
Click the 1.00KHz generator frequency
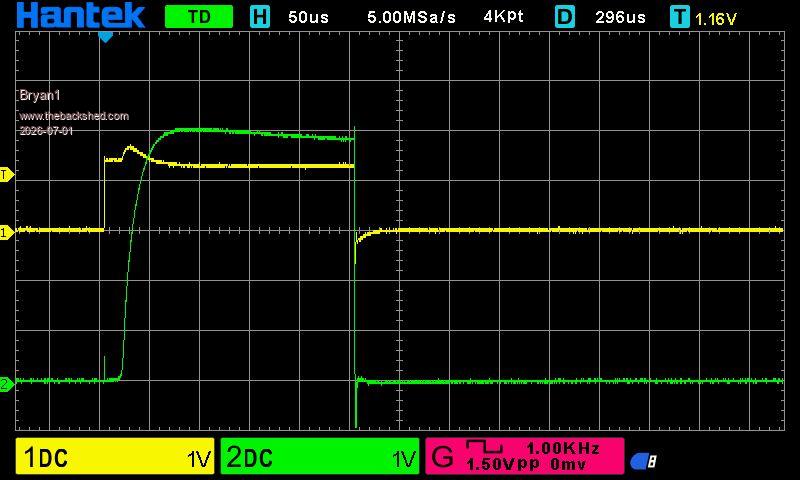point(563,448)
